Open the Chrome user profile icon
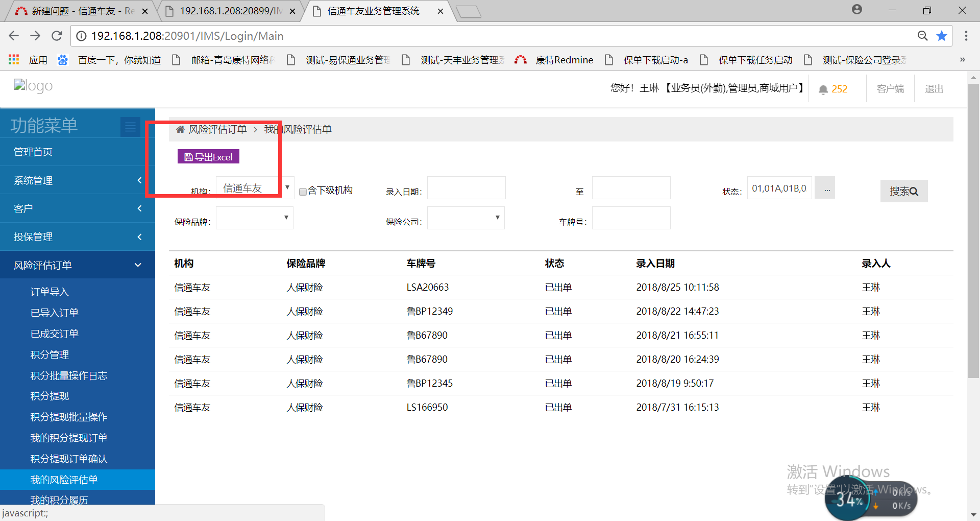 [x=857, y=10]
